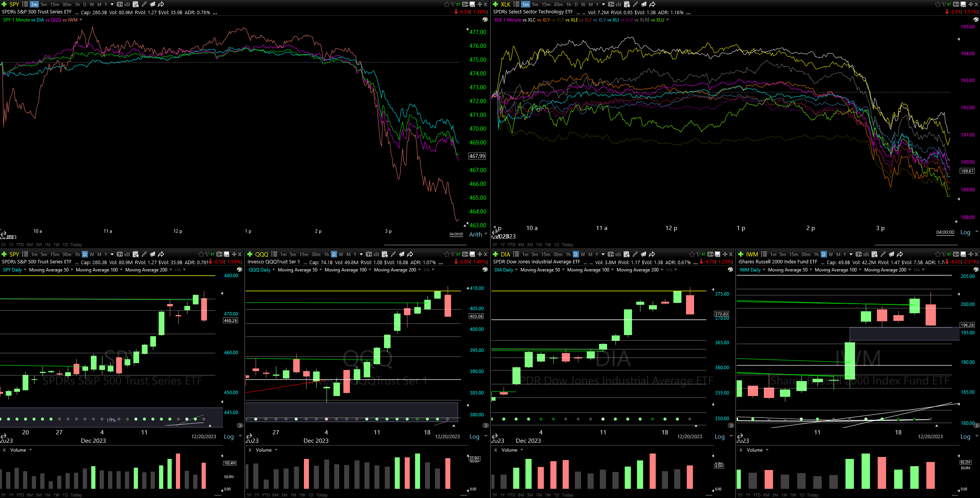980x498 pixels.
Task: Expand Volume indicator dropdown in QQQ chart
Action: tap(276, 450)
